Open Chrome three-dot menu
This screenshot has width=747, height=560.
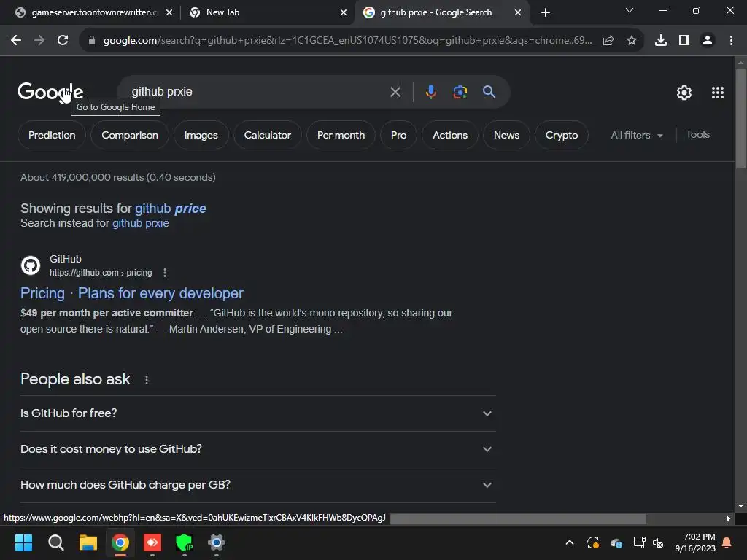(x=731, y=41)
